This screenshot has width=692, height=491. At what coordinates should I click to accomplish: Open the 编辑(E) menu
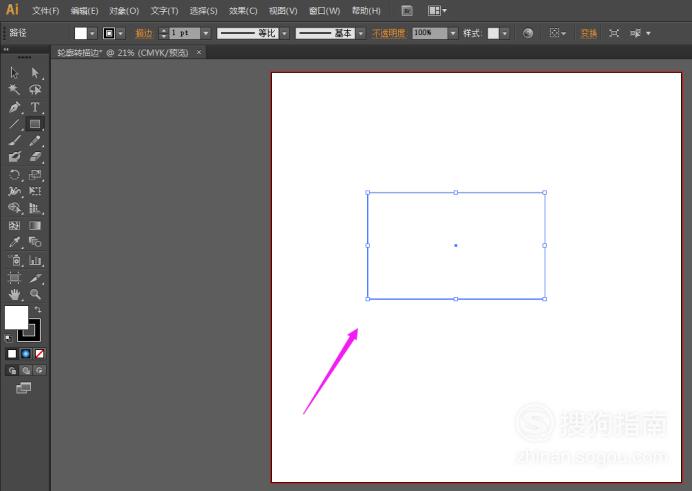point(84,11)
